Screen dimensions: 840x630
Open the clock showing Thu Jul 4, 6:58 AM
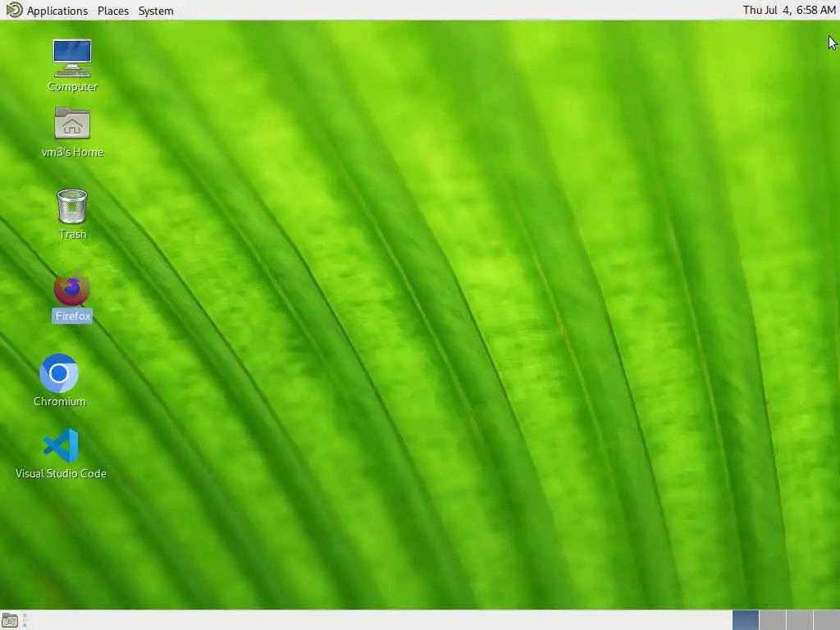[x=789, y=10]
